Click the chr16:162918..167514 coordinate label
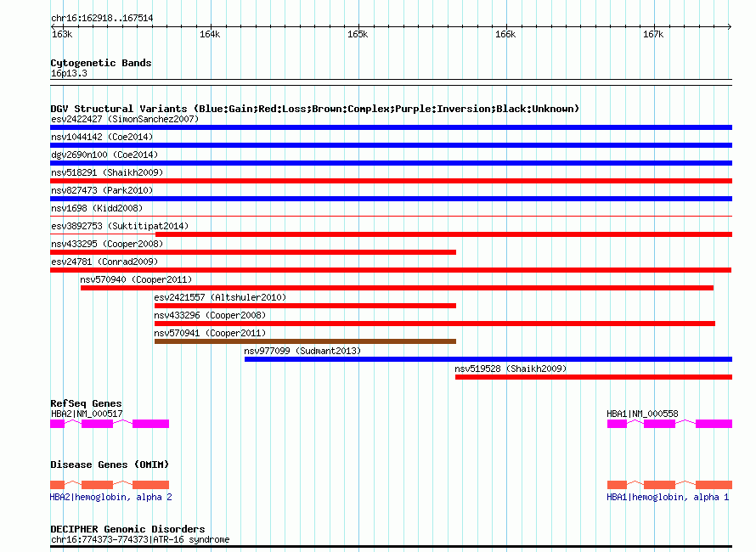 pyautogui.click(x=102, y=19)
